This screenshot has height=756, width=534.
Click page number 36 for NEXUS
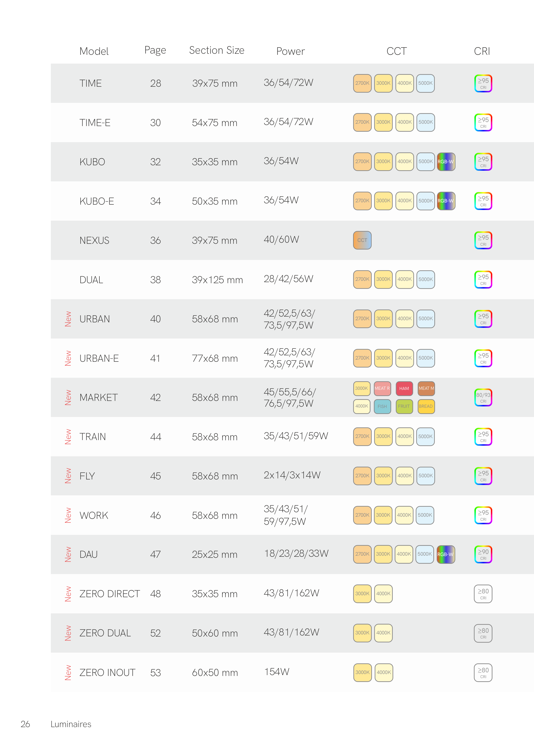point(155,240)
